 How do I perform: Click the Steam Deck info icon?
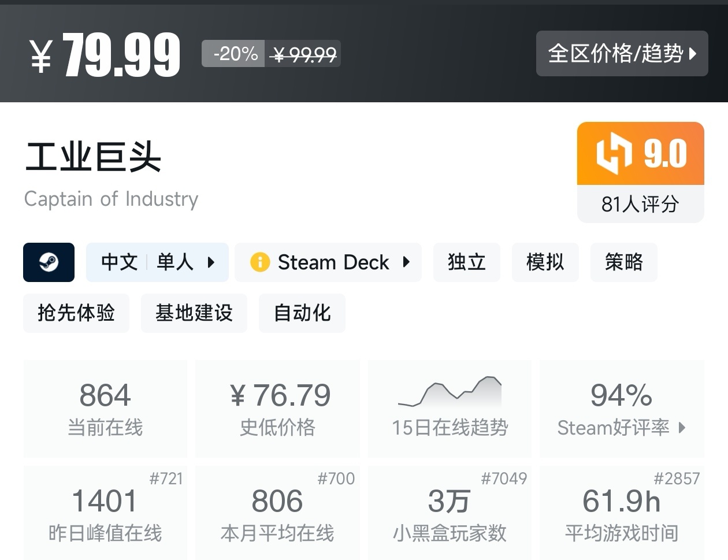coord(260,262)
